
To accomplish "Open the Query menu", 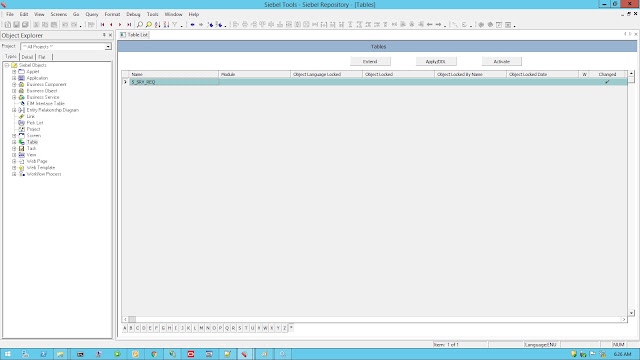I will click(92, 14).
